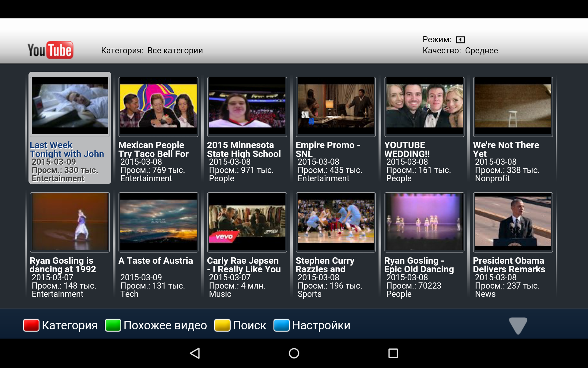Click the 'Nonprofit' category label
Screen dimensions: 588x368
(492, 178)
